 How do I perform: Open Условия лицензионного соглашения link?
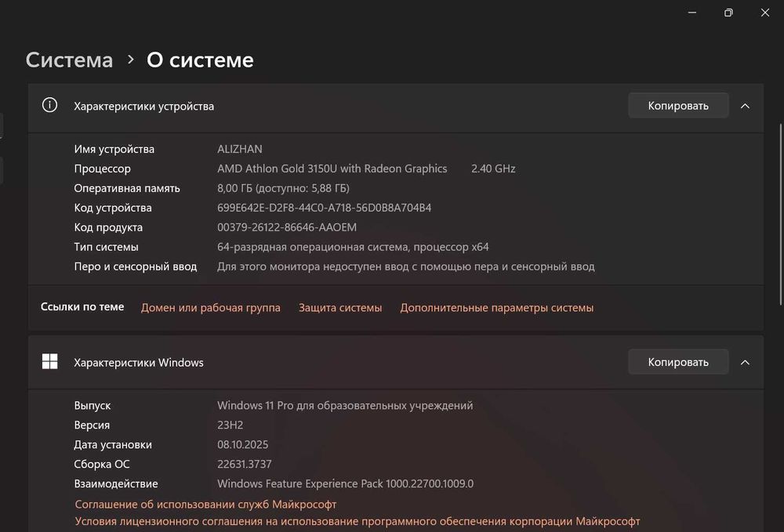click(358, 521)
